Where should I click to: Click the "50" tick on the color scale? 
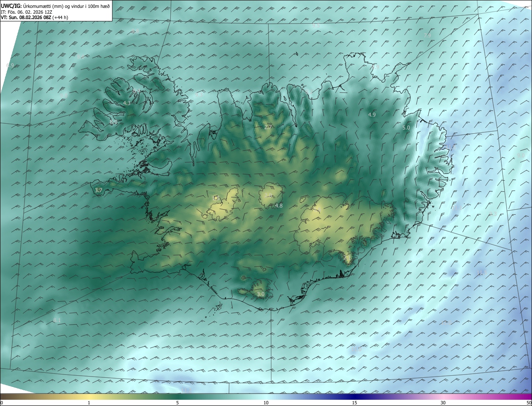click(529, 403)
